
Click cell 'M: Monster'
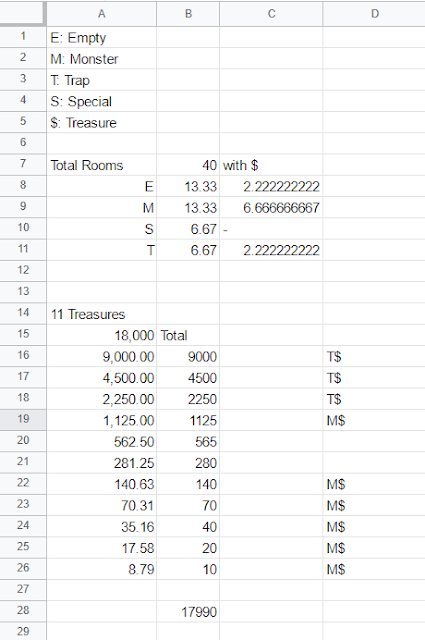point(102,59)
